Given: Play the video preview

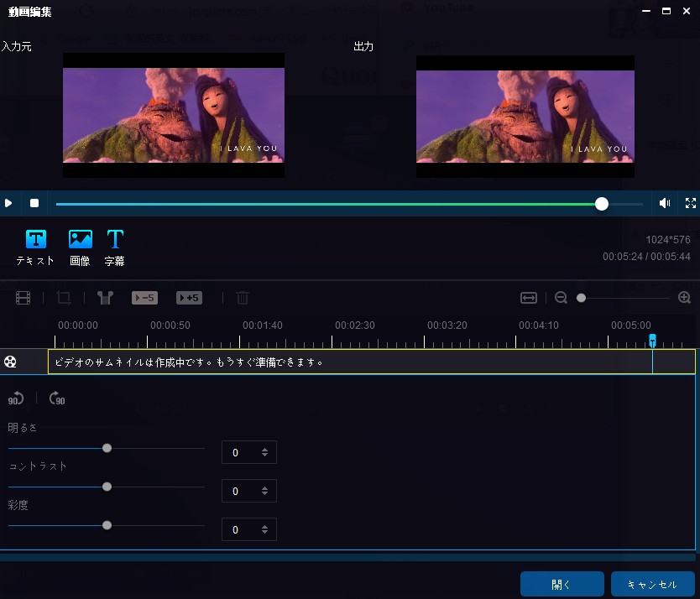Looking at the screenshot, I should 8,204.
